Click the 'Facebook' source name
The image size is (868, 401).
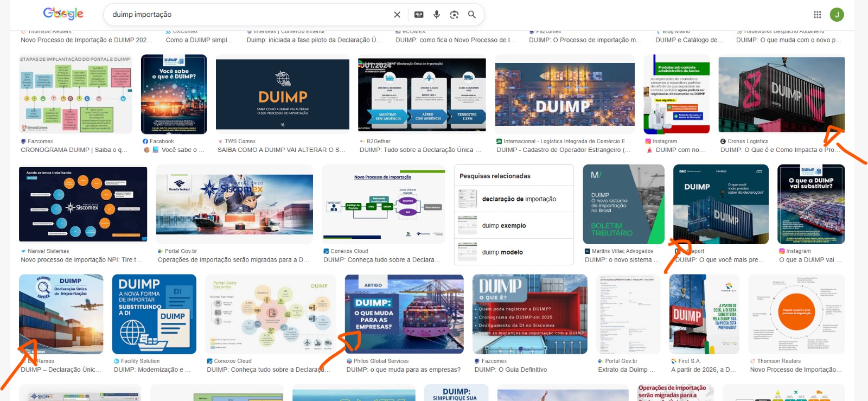(x=162, y=141)
